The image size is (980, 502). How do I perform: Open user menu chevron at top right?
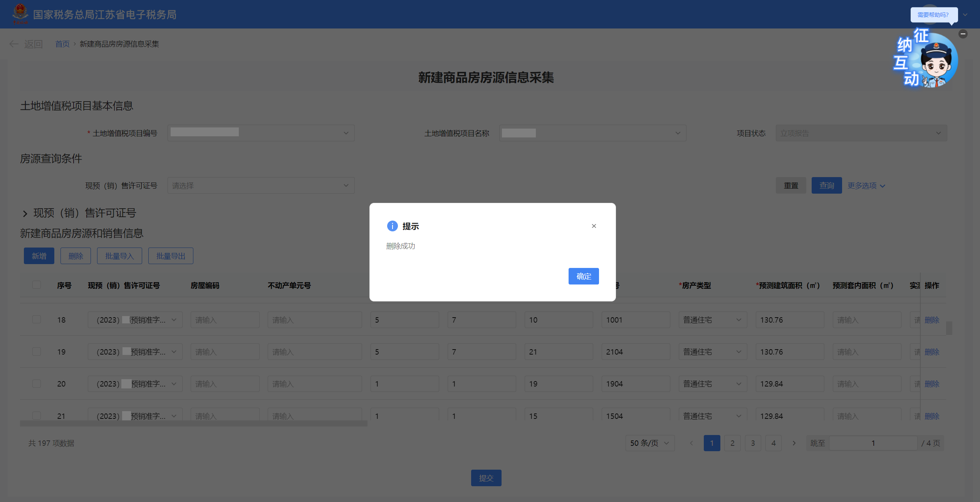[965, 15]
